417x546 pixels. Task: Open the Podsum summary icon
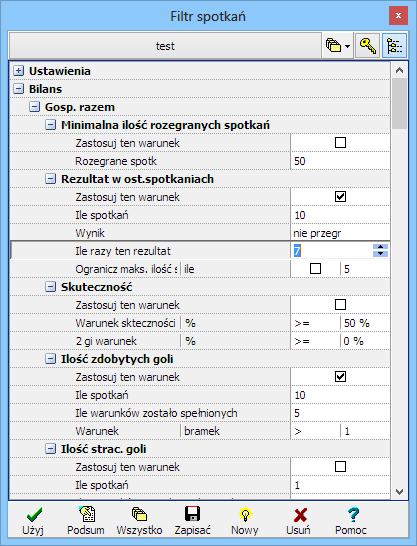[86, 521]
